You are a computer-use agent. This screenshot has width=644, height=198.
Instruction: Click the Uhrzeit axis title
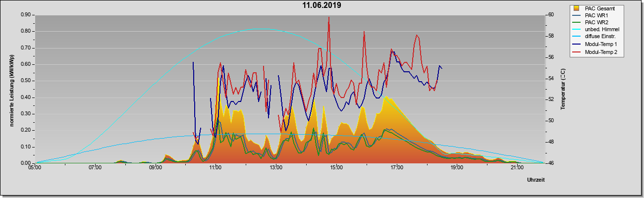pos(536,180)
